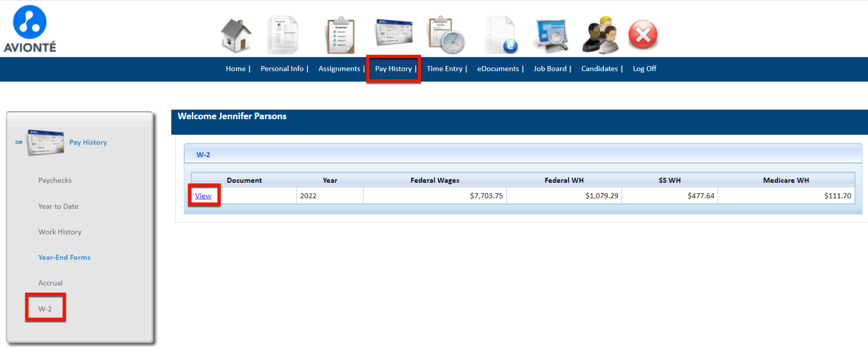Click the Welcome Jennifer Parsons banner text

[232, 117]
